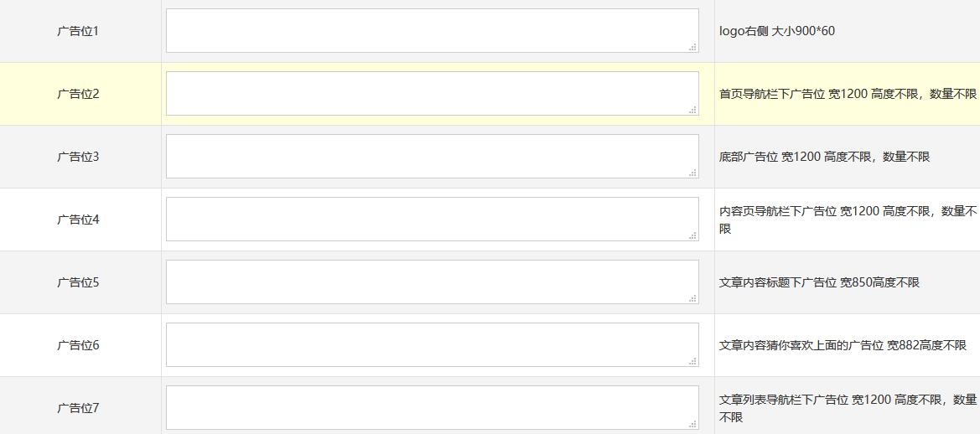The image size is (980, 434).
Task: Click resize grip on 广告位5 textarea
Action: 692,298
